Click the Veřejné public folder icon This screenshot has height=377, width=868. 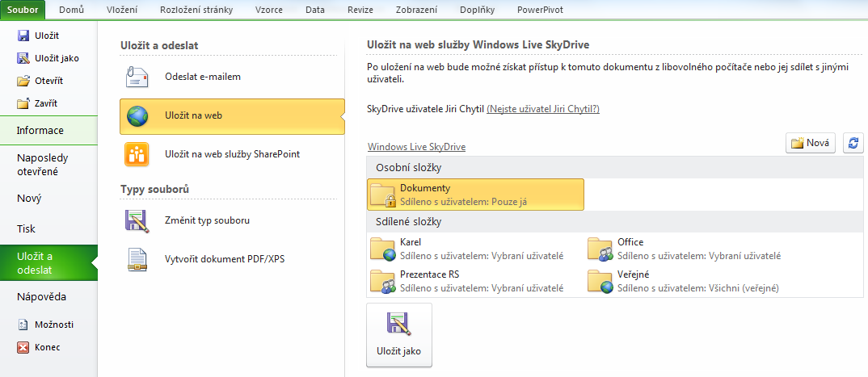click(x=600, y=281)
